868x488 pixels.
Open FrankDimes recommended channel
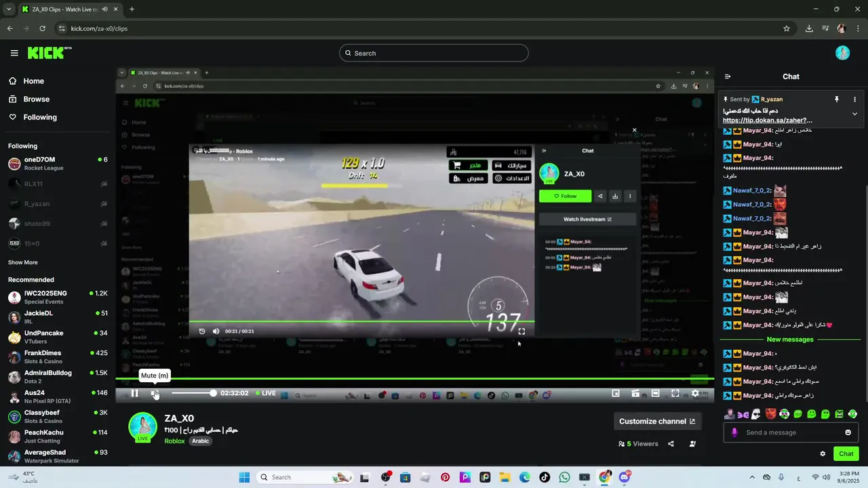coord(58,357)
